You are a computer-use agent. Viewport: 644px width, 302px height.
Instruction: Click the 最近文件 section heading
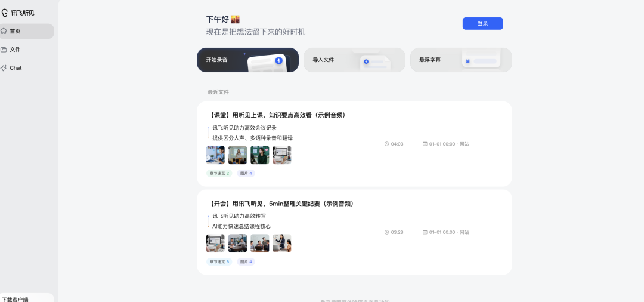click(218, 92)
